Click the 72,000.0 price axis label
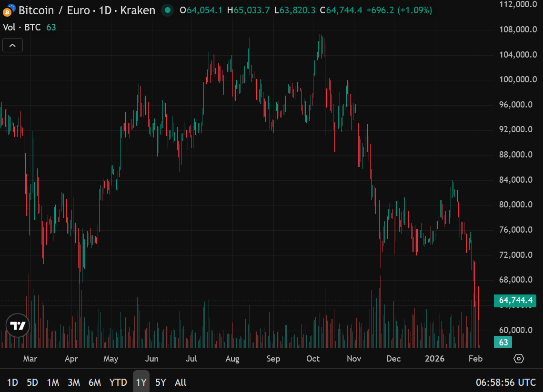 (x=516, y=255)
